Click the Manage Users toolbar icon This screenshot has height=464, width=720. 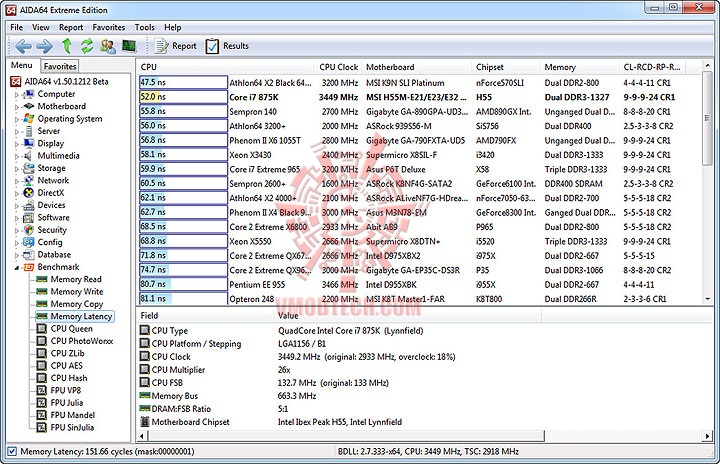[108, 46]
